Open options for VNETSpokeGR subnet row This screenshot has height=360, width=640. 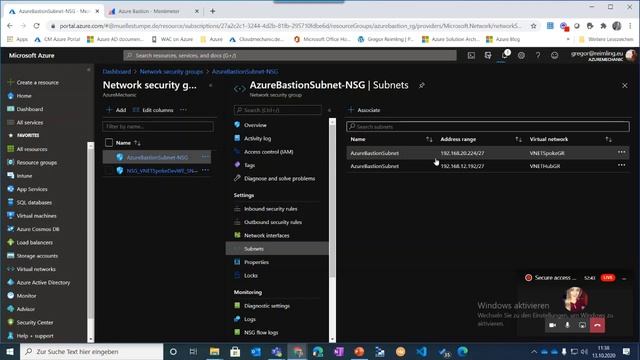click(x=622, y=152)
